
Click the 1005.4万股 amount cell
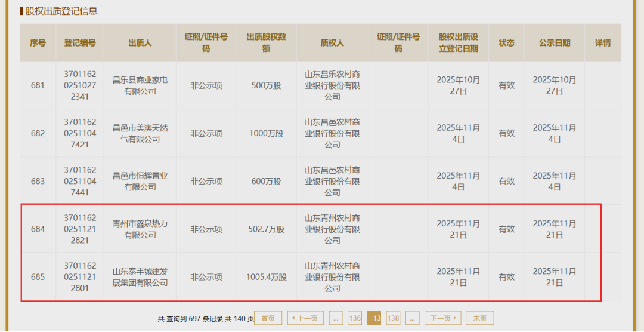click(266, 276)
